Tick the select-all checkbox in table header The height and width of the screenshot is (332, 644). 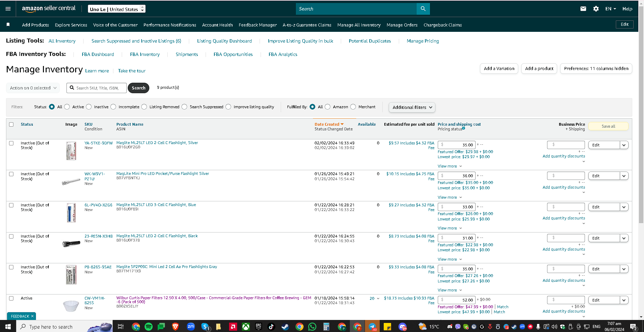point(11,124)
